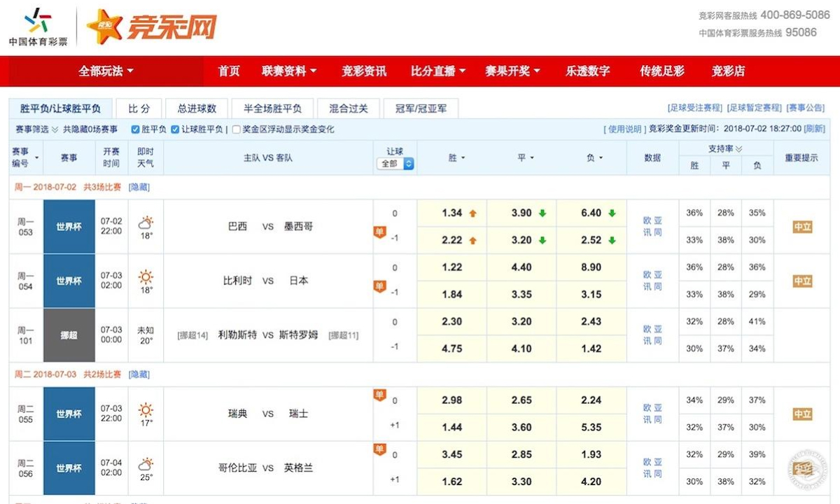Enable 奖金区浮动显示奖金变化 checkbox
Image resolution: width=840 pixels, height=504 pixels.
(236, 129)
